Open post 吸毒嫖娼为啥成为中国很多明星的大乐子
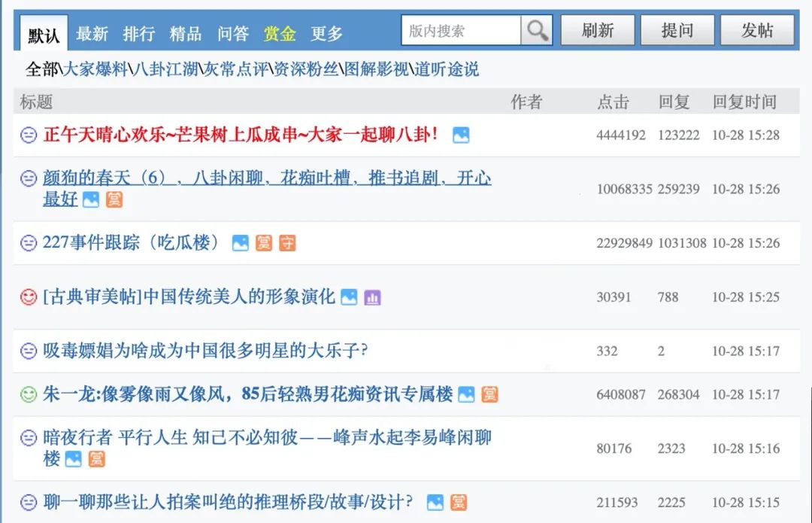Screen dimensions: 812x523 (205, 351)
